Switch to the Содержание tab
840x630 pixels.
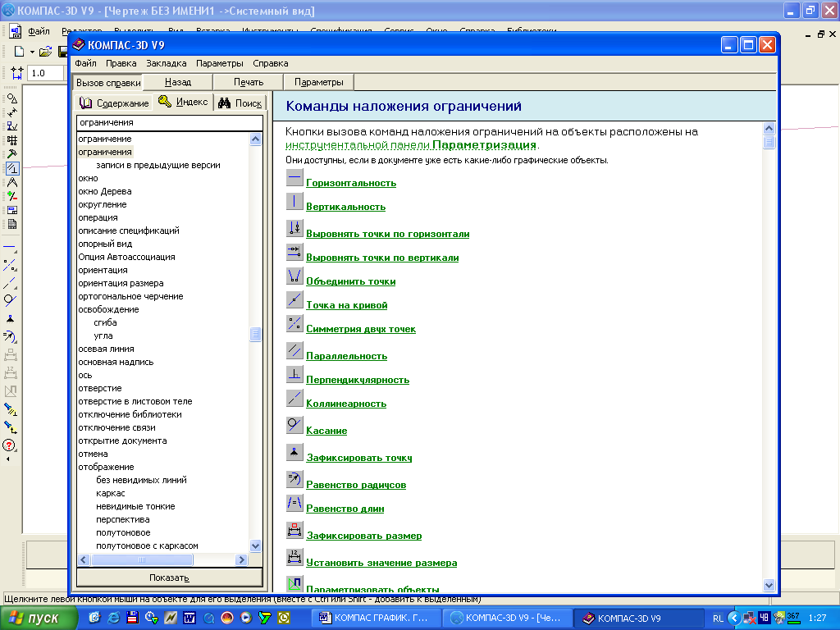click(x=113, y=103)
